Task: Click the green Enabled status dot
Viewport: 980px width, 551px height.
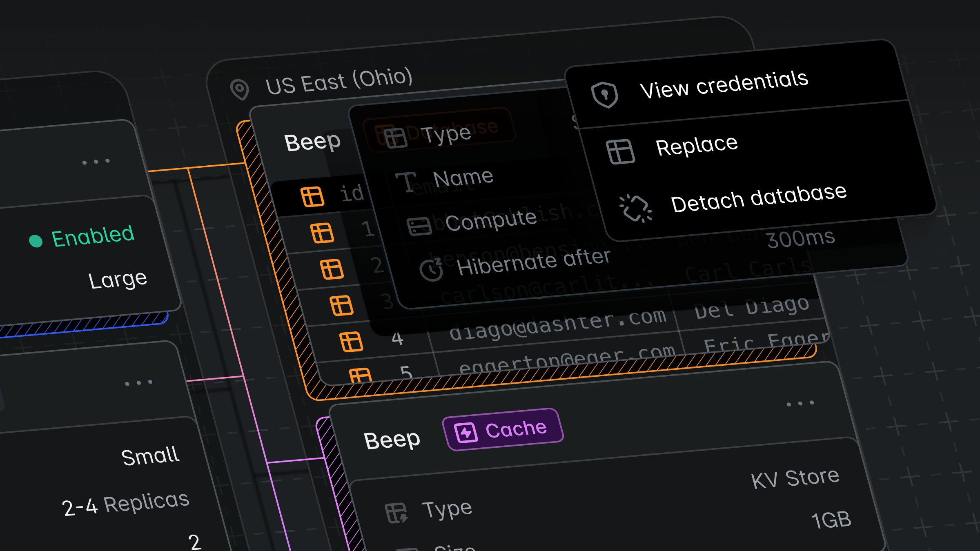Action: click(36, 241)
